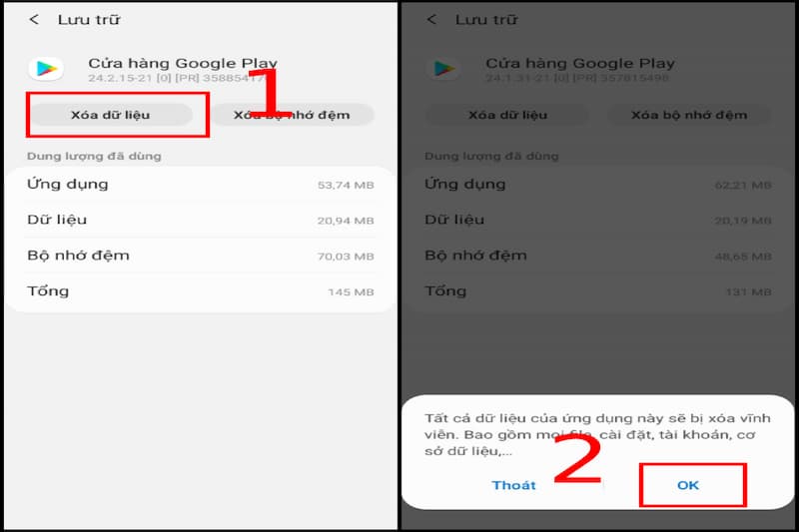This screenshot has width=799, height=532.
Task: Tap dimmed Xóa dữ liệu on right screen
Action: tap(507, 115)
